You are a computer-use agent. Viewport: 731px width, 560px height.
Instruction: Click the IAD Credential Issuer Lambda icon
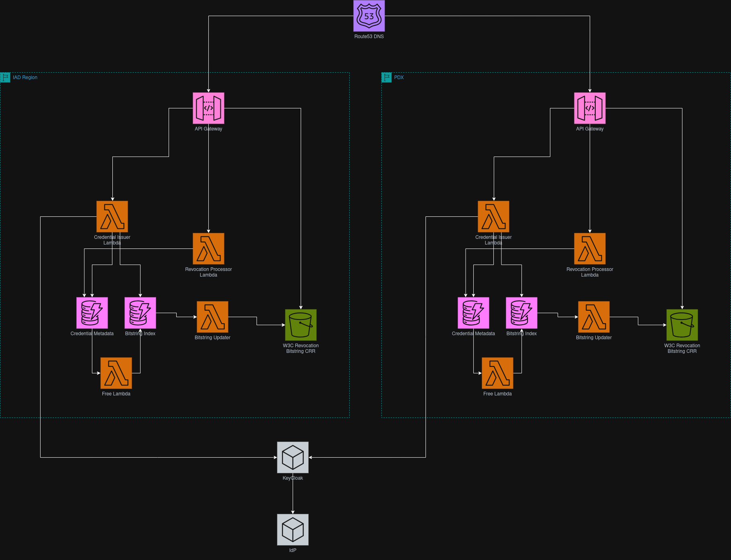pos(112,217)
